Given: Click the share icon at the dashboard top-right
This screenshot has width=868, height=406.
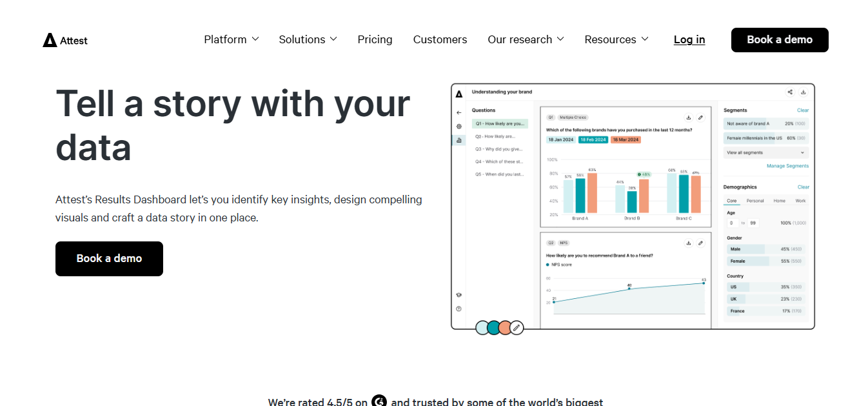Looking at the screenshot, I should [x=789, y=92].
